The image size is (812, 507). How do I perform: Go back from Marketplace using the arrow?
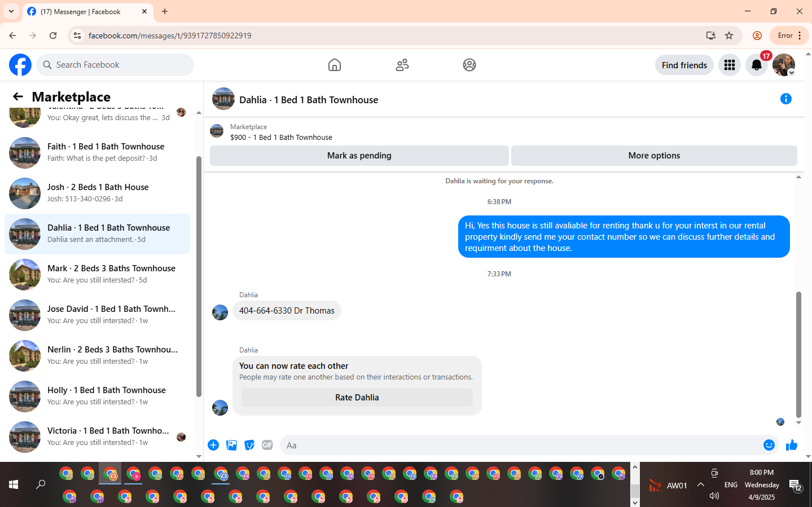pos(18,96)
